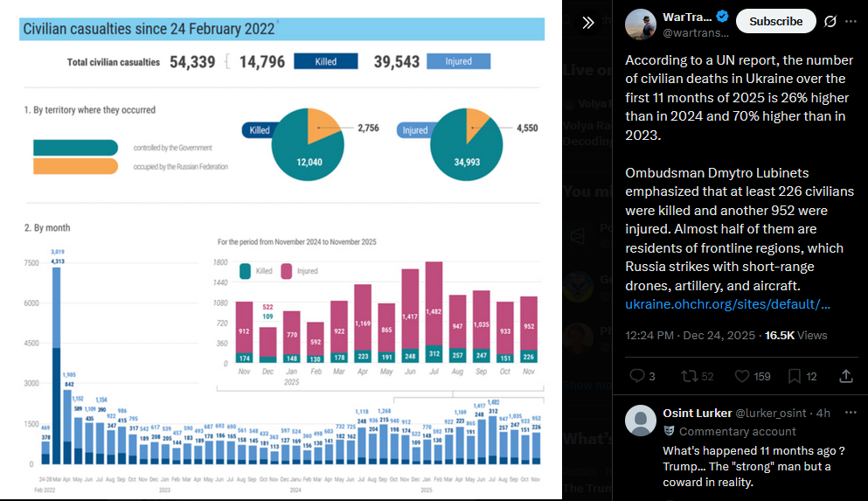Click the WarTra... account name
Image resolution: width=868 pixels, height=501 pixels.
coord(687,17)
